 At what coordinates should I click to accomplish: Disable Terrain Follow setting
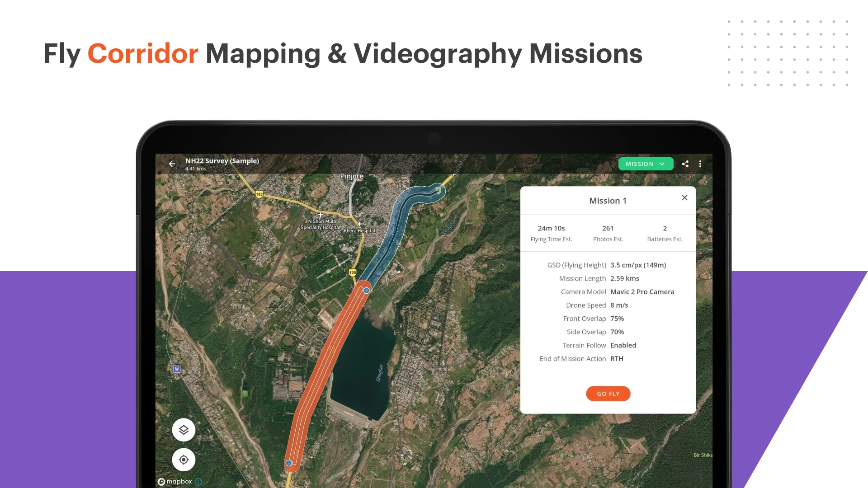click(623, 345)
